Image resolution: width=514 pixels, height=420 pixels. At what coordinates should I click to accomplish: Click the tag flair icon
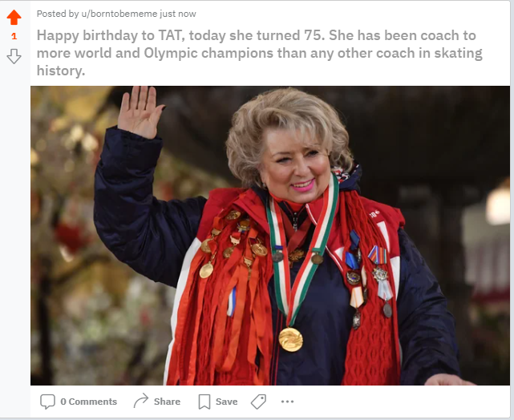coord(258,402)
